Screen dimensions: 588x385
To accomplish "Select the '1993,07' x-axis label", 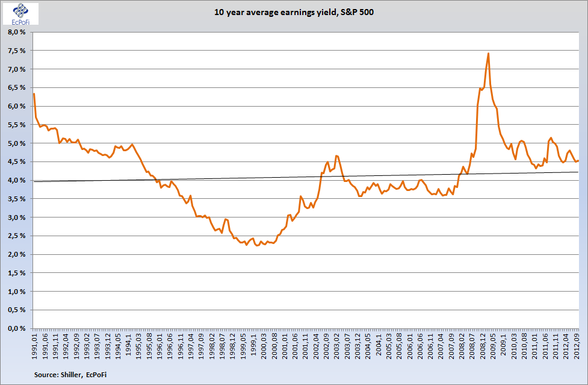I will tap(97, 345).
